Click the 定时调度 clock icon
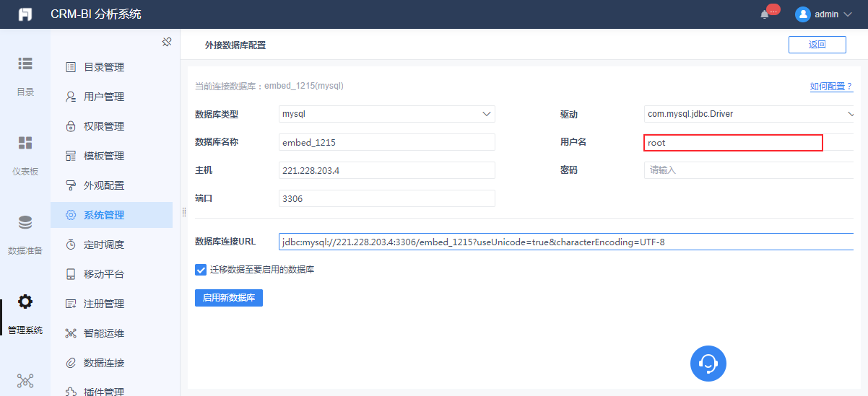The height and width of the screenshot is (396, 868). tap(71, 245)
